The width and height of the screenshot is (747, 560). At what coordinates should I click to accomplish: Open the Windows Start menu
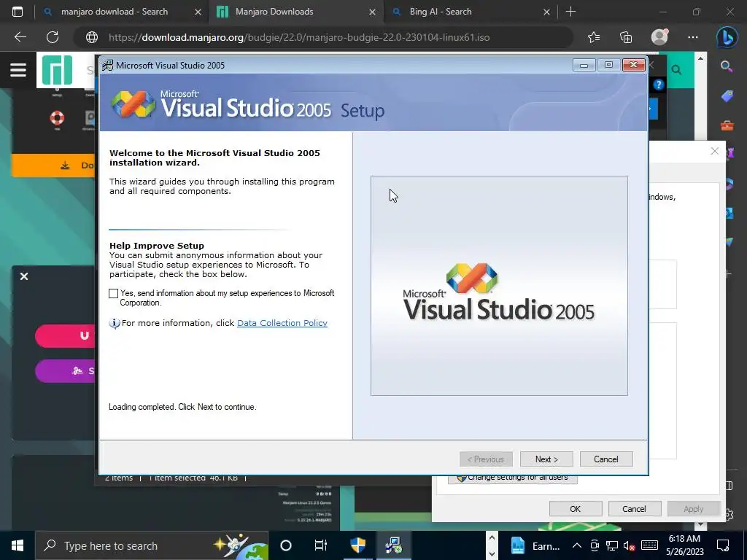pyautogui.click(x=18, y=545)
